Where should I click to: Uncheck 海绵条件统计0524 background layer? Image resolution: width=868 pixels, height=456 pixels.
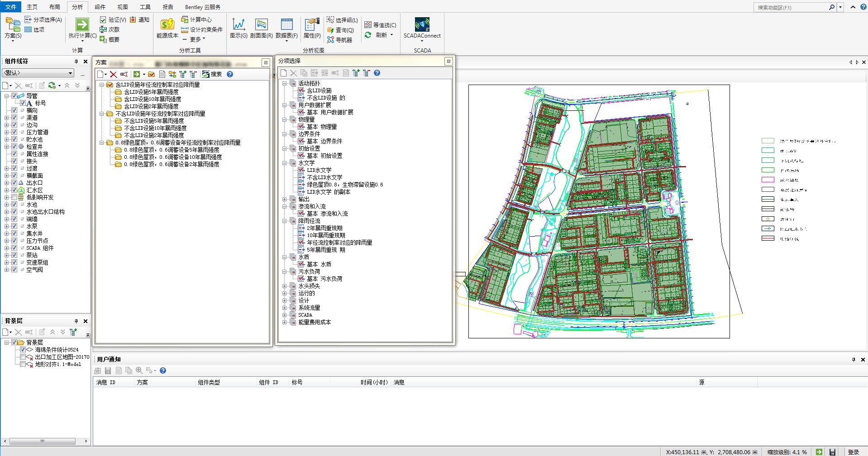[x=23, y=350]
